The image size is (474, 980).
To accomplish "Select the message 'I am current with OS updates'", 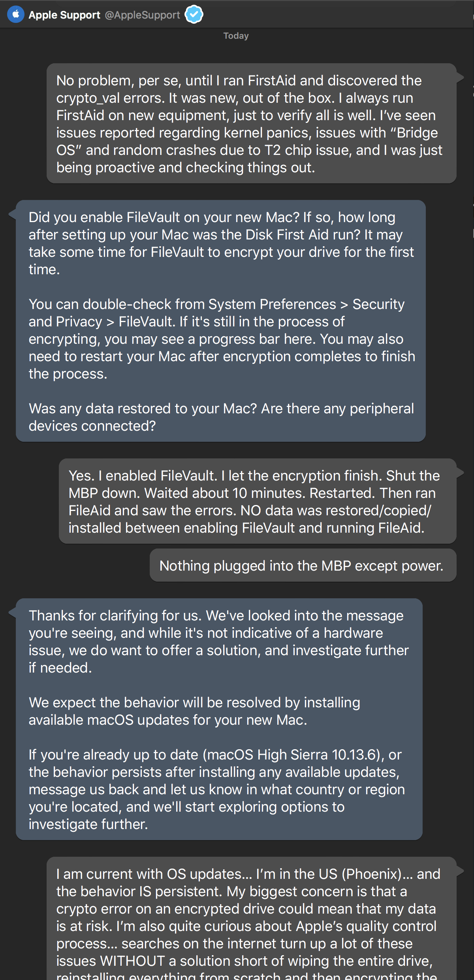I will pos(252,919).
